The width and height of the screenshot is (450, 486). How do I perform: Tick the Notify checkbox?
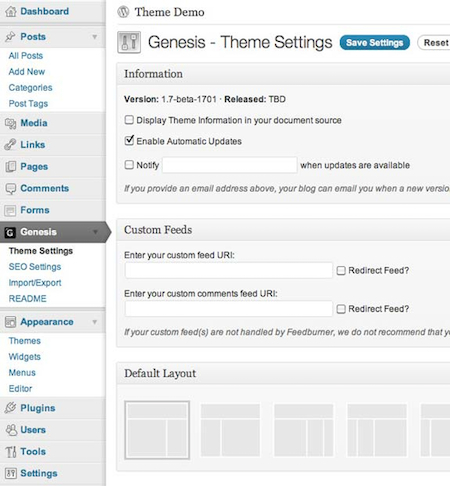coord(129,165)
